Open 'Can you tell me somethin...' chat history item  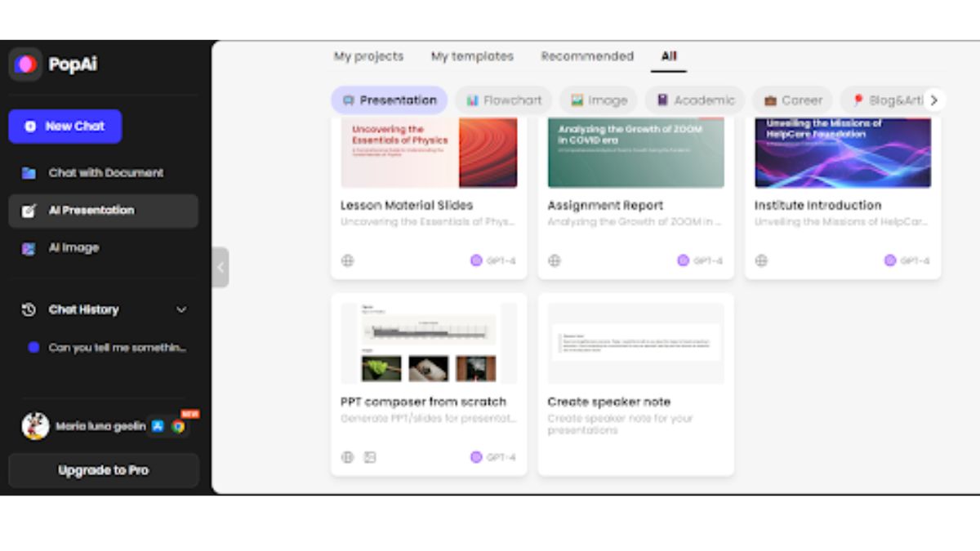coord(117,348)
